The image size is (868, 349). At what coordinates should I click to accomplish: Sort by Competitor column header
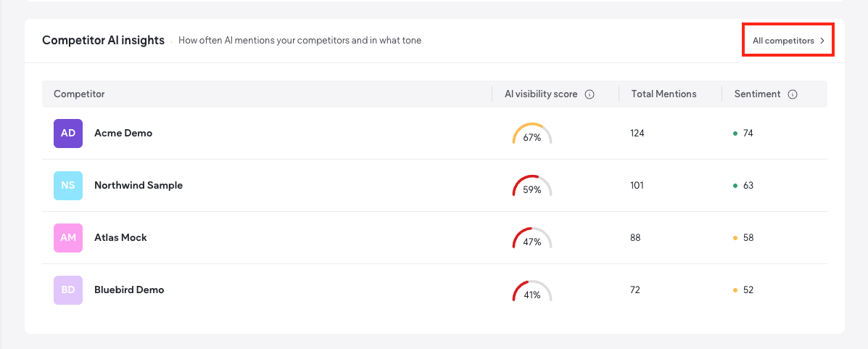coord(79,94)
